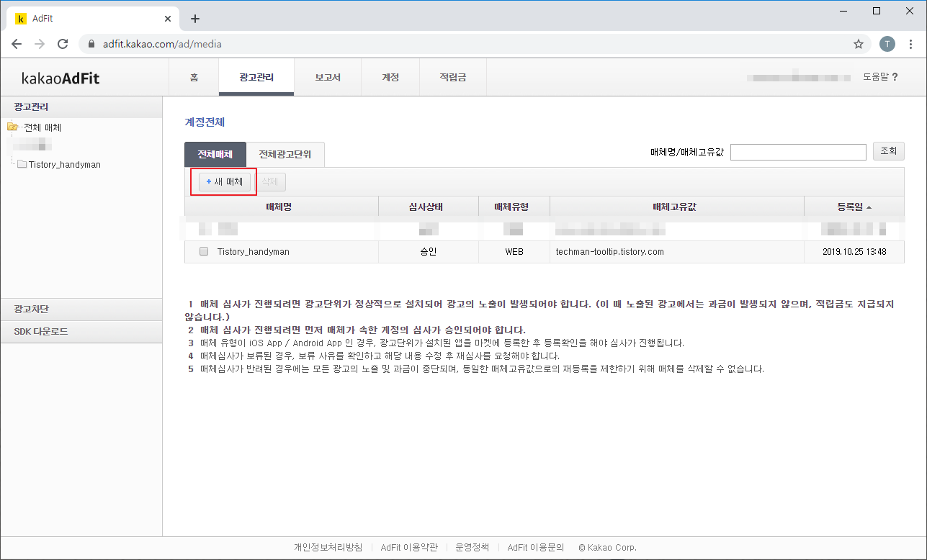
Task: Click the 계정전체 heading
Action: click(205, 122)
